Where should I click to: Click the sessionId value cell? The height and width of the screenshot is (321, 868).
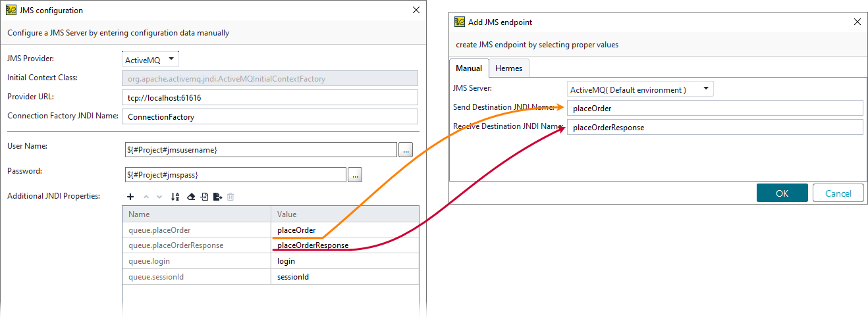point(344,277)
